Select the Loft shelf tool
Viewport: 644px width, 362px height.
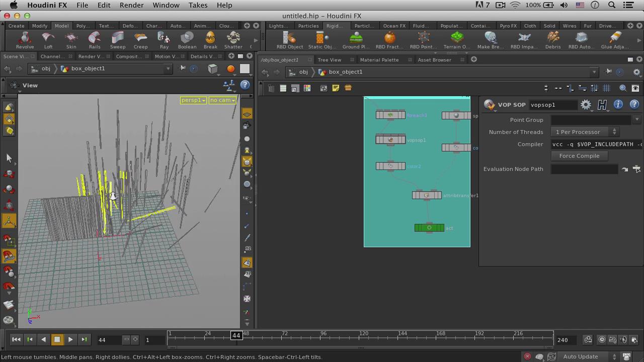pyautogui.click(x=48, y=40)
